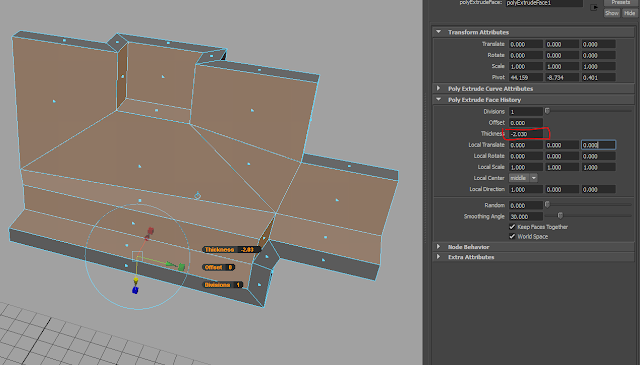Click the Random slider handle
The width and height of the screenshot is (640, 365).
547,205
